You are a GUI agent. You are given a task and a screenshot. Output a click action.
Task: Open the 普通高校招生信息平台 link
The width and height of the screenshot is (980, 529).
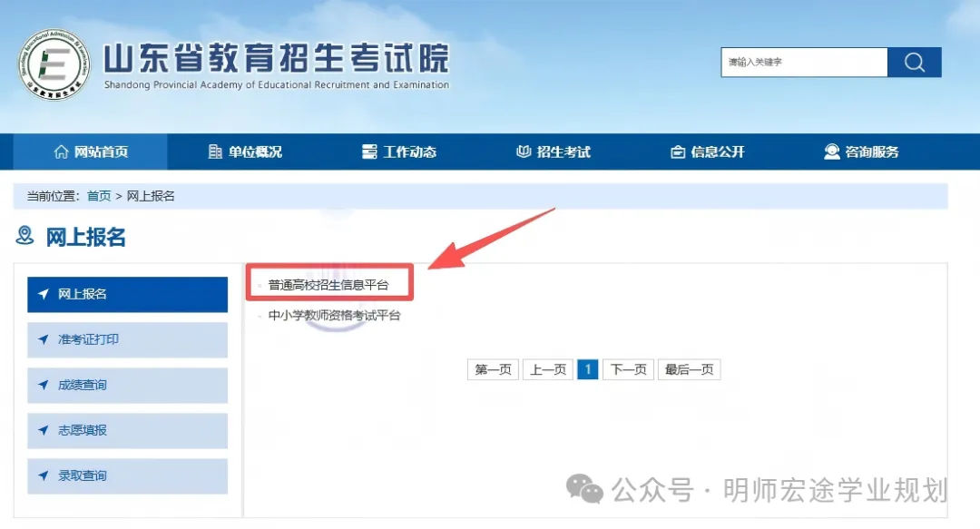(328, 285)
